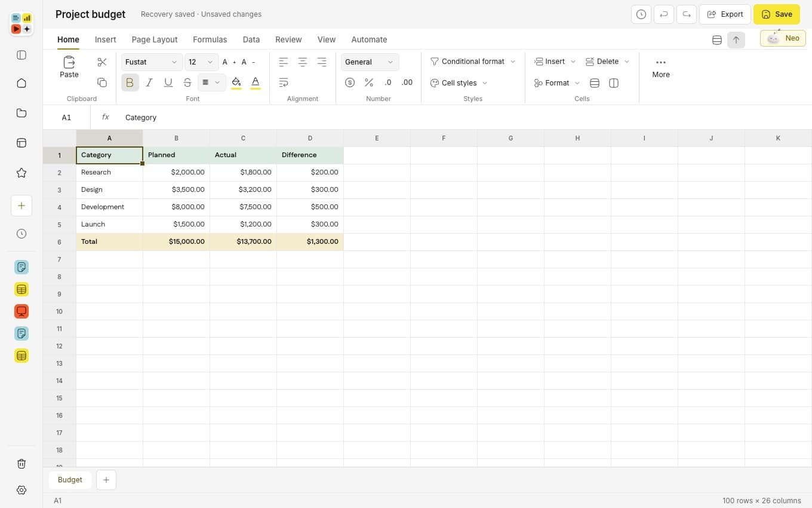
Task: Open the fill color paint bucket
Action: pos(236,82)
